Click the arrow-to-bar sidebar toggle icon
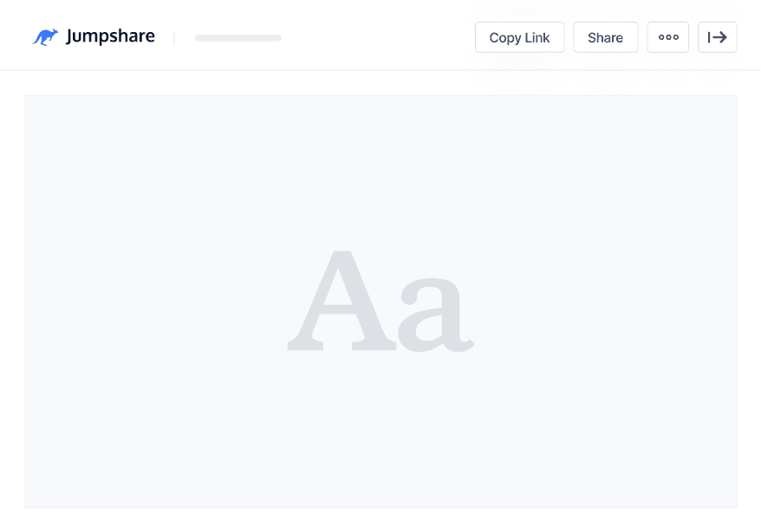Screen dimensions: 761x532 coord(717,37)
